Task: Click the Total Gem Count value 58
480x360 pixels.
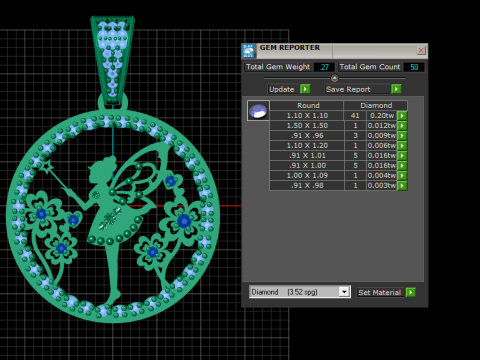Action: pos(414,67)
